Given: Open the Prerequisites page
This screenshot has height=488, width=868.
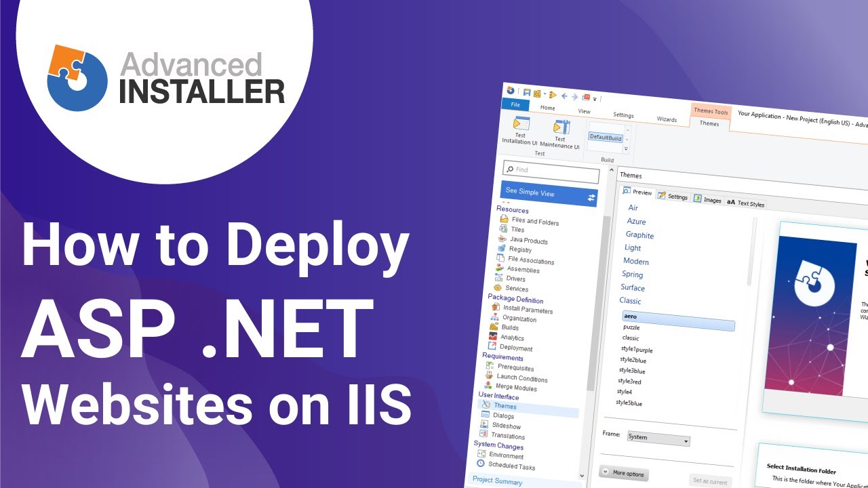Looking at the screenshot, I should point(515,368).
